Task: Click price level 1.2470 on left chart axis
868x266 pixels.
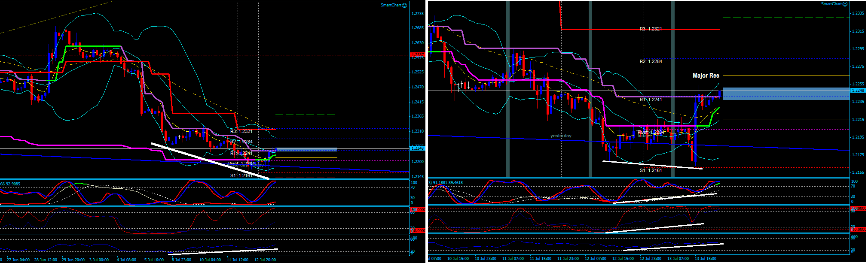Action: point(418,87)
